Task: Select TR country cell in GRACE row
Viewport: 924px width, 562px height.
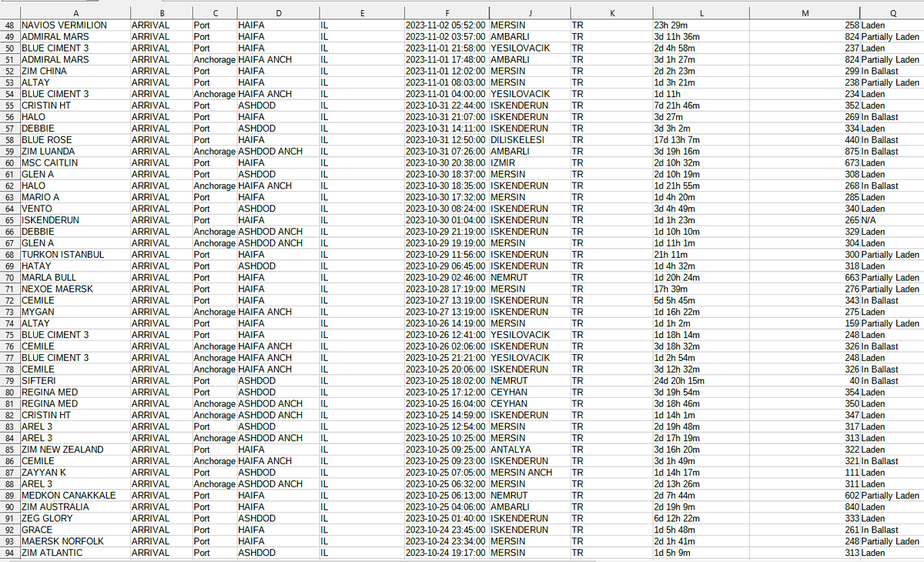Action: (611, 530)
